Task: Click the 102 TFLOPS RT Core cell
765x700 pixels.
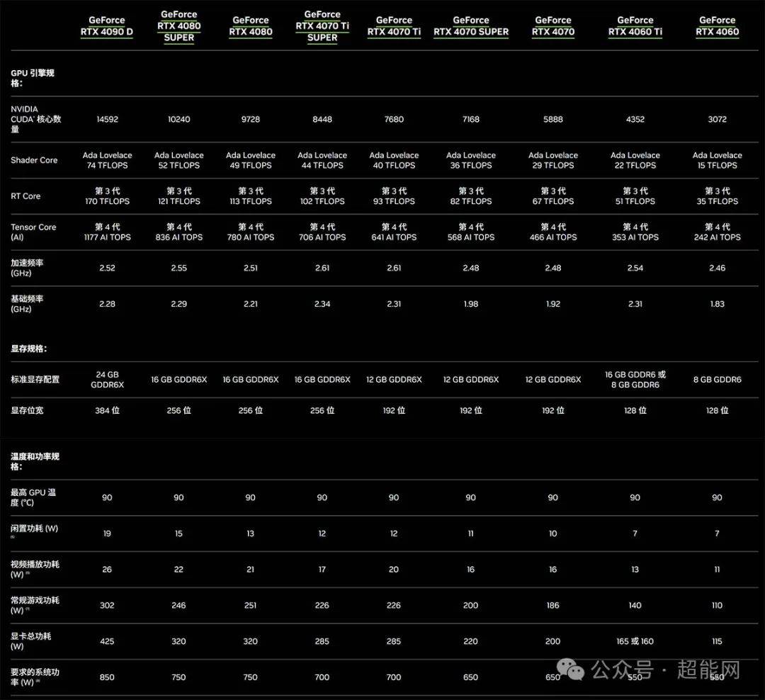Action: coord(322,196)
